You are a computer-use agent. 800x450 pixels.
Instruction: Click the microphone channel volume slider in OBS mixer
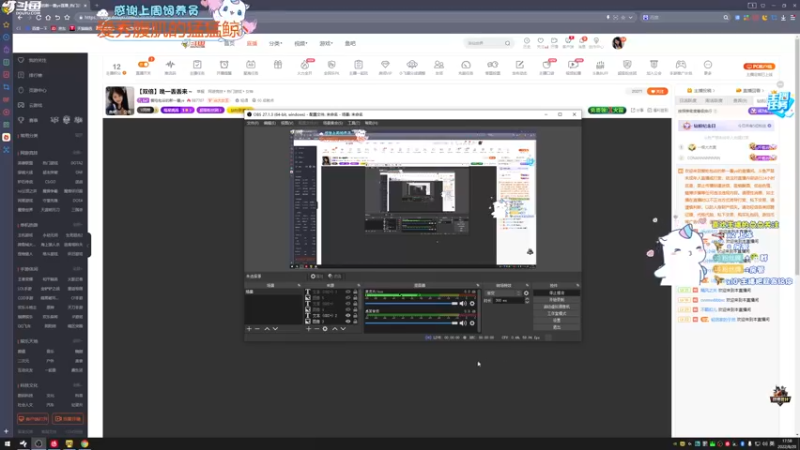(x=411, y=304)
